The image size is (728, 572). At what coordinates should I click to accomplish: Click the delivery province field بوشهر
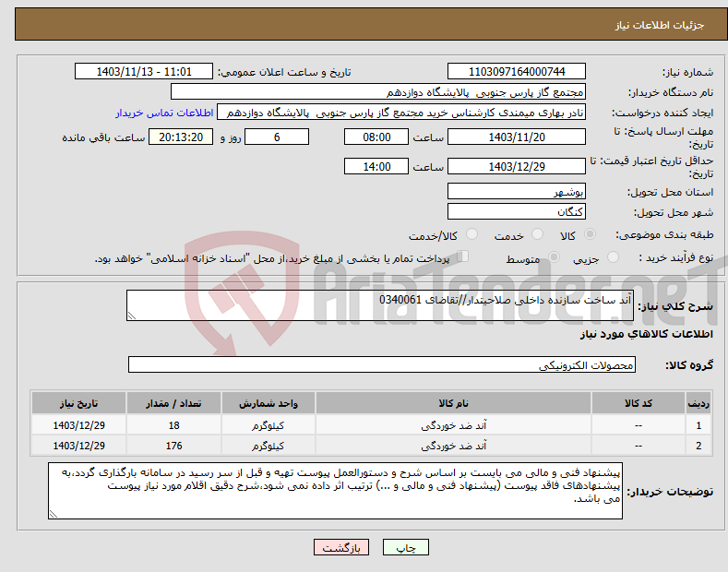click(x=517, y=191)
